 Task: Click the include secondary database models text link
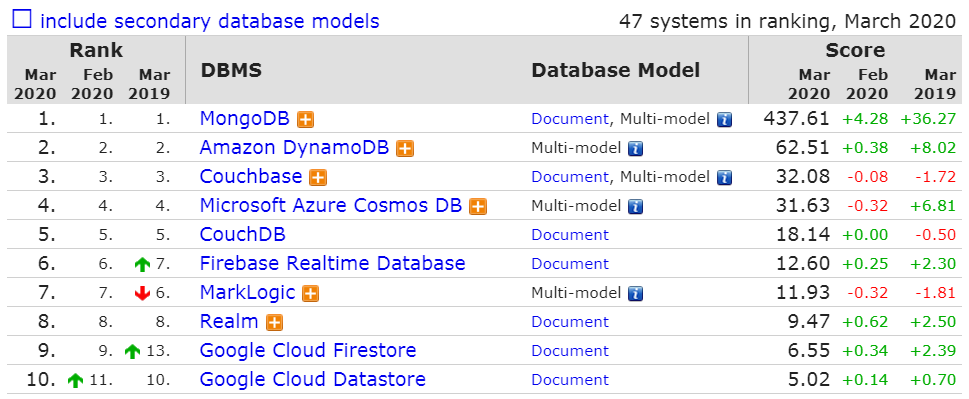[209, 22]
